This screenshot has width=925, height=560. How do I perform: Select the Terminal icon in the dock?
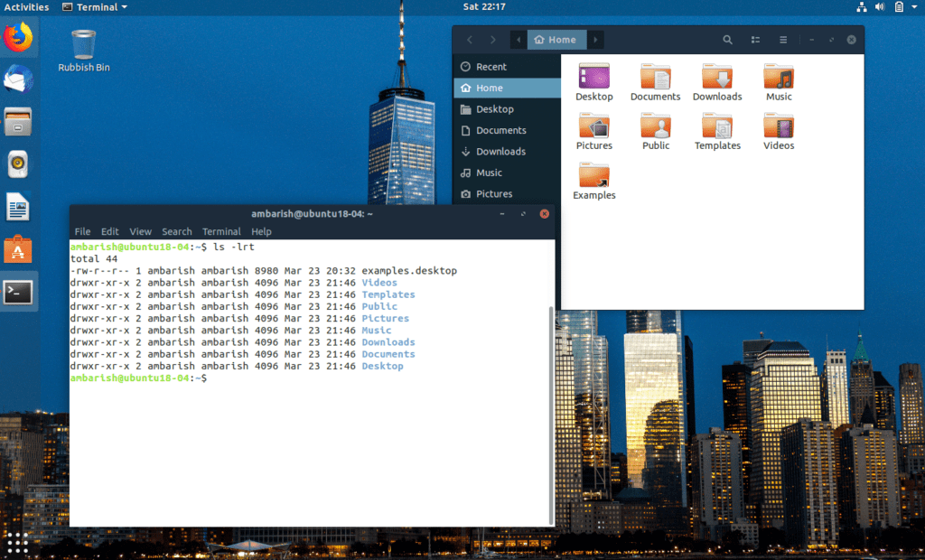tap(18, 292)
